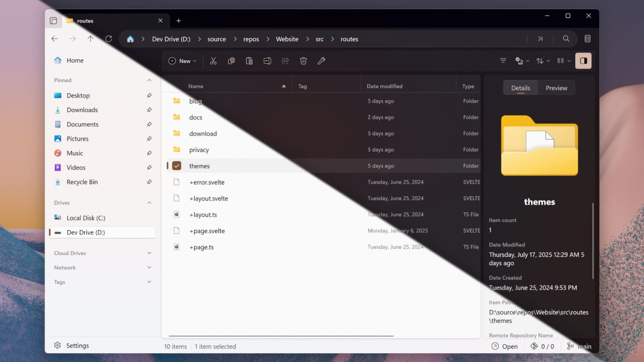Viewport: 644px width, 362px height.
Task: Sort by Date modified column header
Action: [408, 86]
